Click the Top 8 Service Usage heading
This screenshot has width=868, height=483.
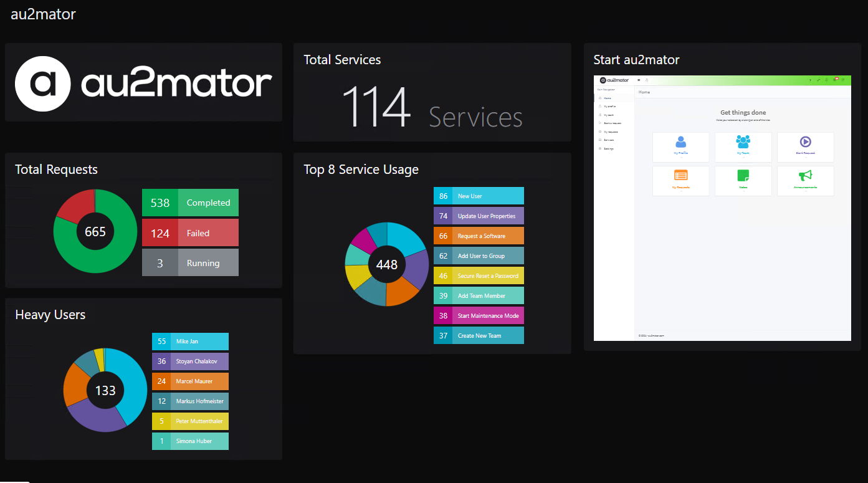(x=361, y=170)
